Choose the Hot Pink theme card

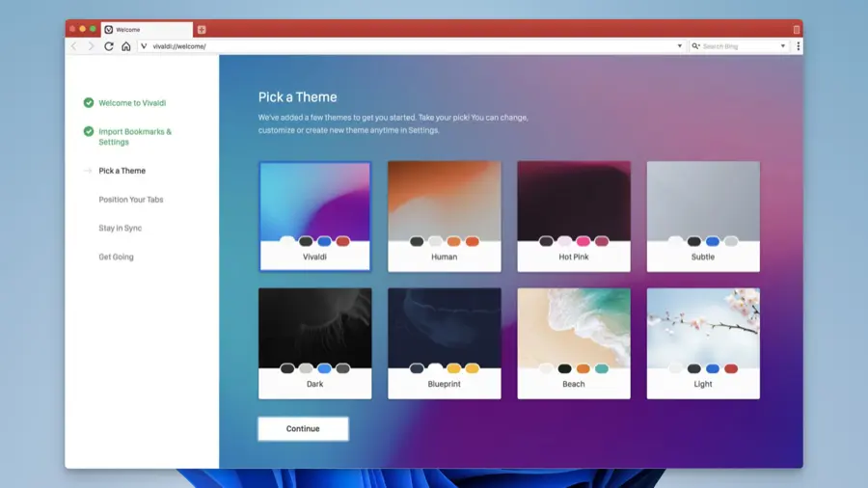tap(574, 216)
